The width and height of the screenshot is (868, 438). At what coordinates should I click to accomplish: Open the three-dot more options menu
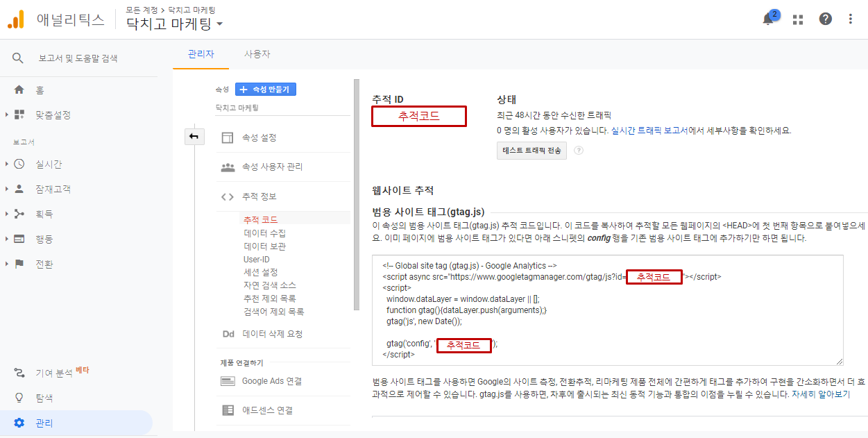(851, 19)
